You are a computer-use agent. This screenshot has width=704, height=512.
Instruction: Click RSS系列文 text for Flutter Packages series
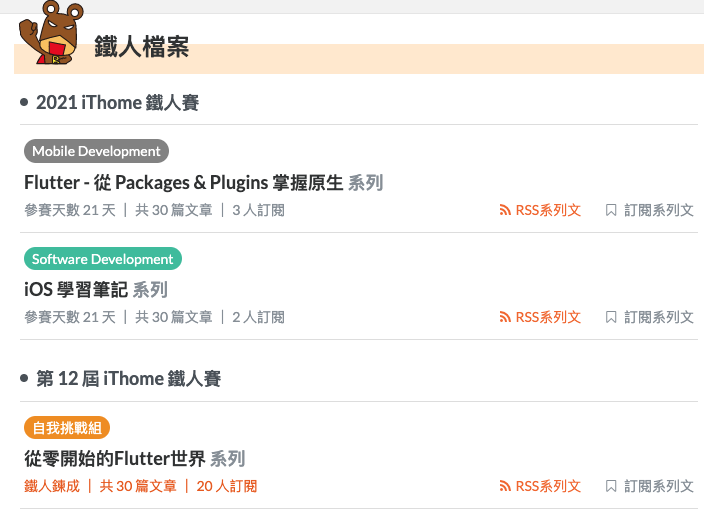click(x=548, y=210)
